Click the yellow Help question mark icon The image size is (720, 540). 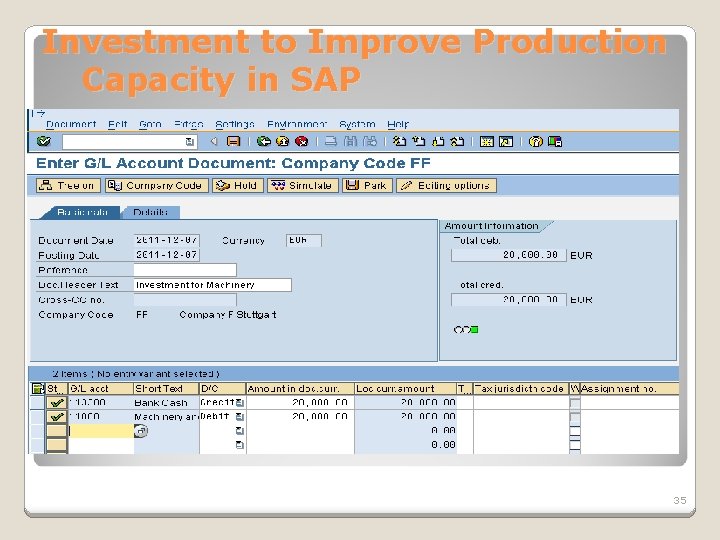point(535,141)
